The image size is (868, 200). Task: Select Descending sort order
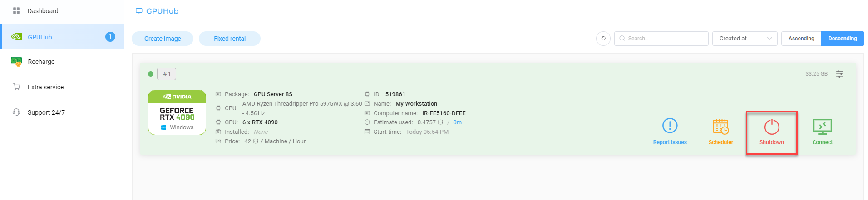[x=842, y=39]
